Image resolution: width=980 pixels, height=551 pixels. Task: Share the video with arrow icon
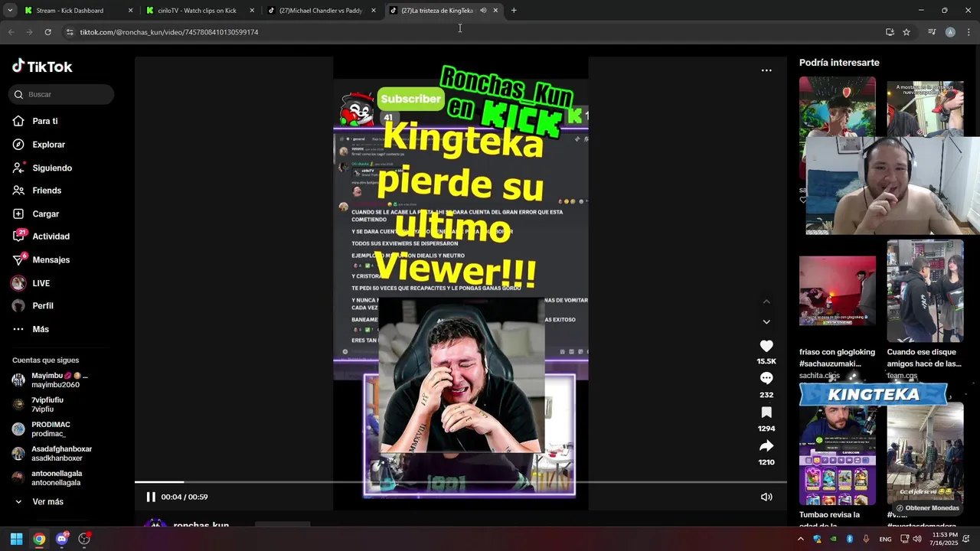[766, 446]
